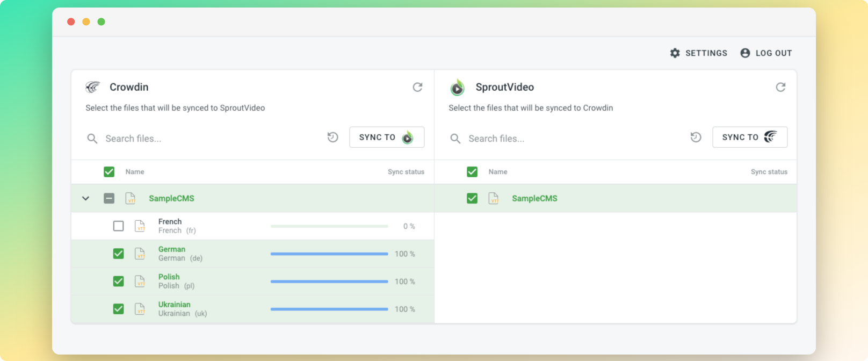
Task: Click the SampleCMS file icon in SproutVideo
Action: [494, 198]
